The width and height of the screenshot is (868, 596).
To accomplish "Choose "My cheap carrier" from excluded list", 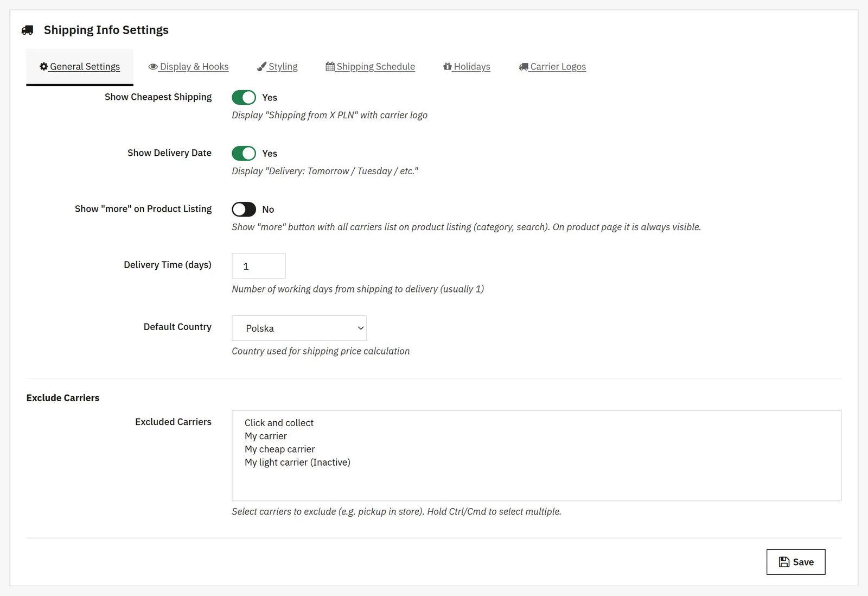I will tap(279, 449).
